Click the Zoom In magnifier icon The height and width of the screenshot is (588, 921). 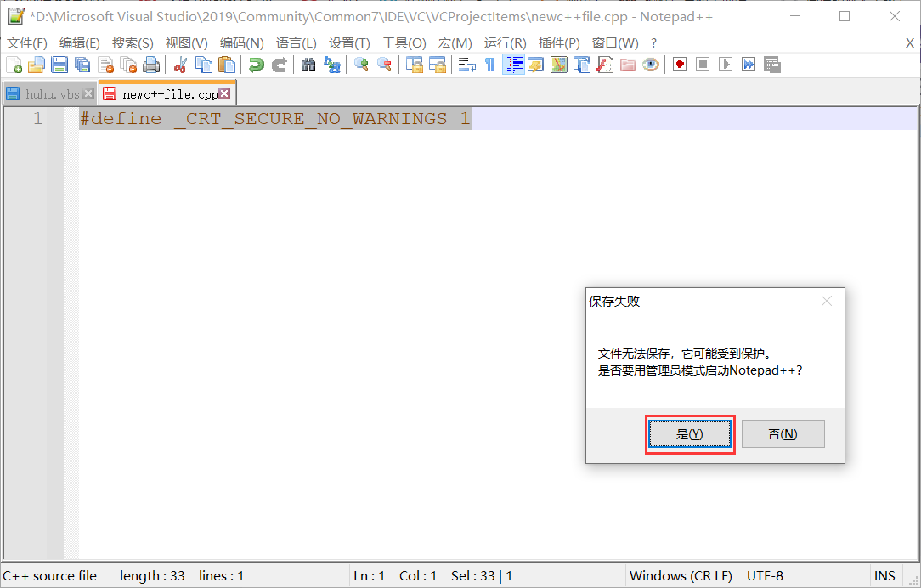tap(359, 64)
